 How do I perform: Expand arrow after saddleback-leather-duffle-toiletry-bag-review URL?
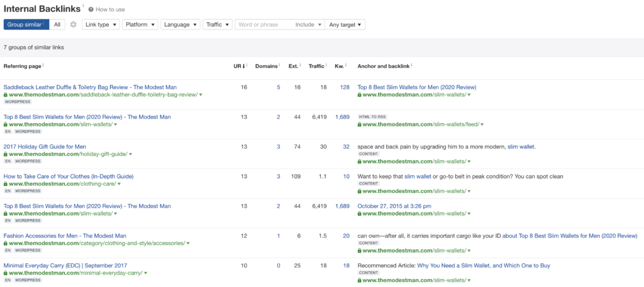tap(201, 95)
